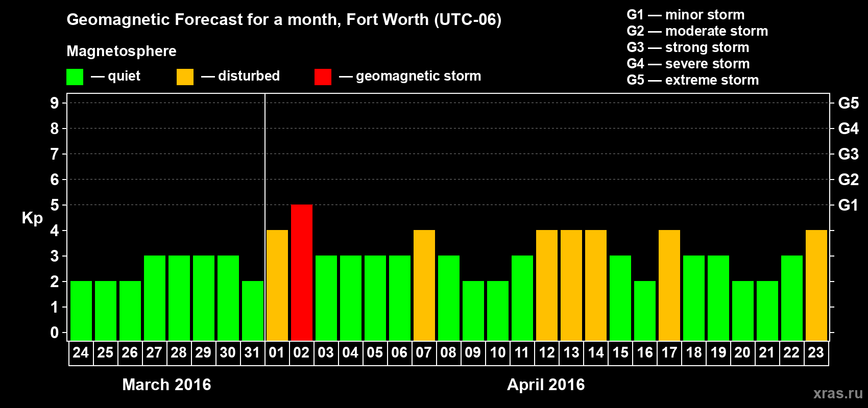Click the G3 right axis label
The image size is (868, 408).
848,154
